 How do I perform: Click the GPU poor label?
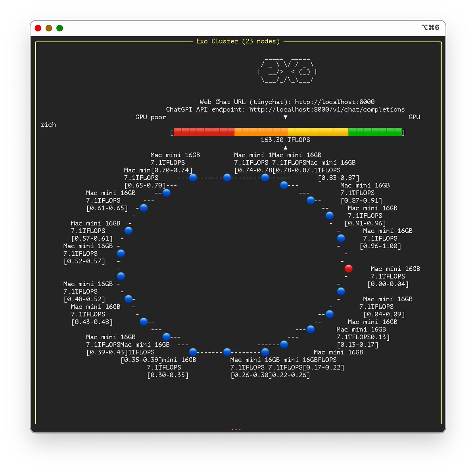pos(151,117)
